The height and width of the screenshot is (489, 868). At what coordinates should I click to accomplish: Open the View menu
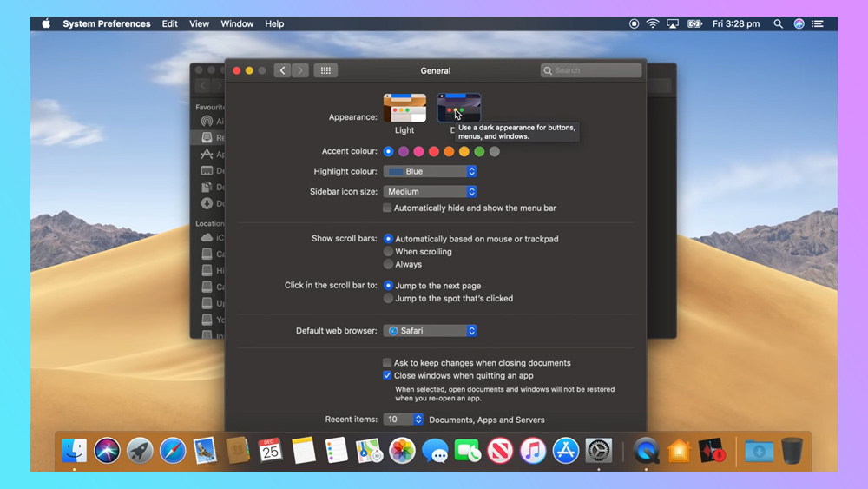199,23
